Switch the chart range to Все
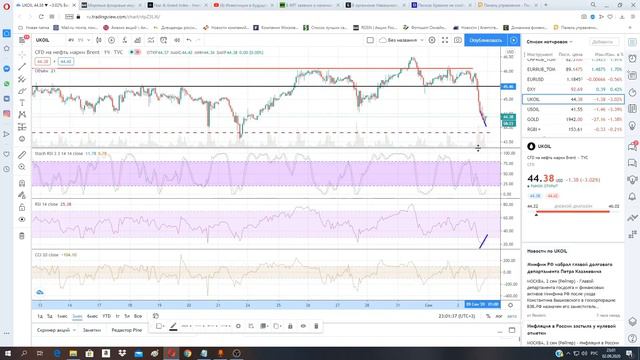This screenshot has width=640, height=360. click(138, 316)
